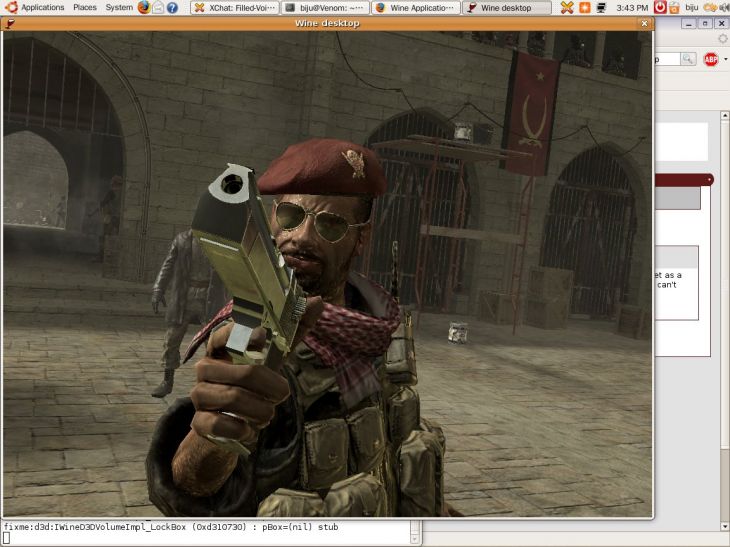Click the browser search magnifier button
Viewport: 730px width, 547px height.
pyautogui.click(x=688, y=59)
